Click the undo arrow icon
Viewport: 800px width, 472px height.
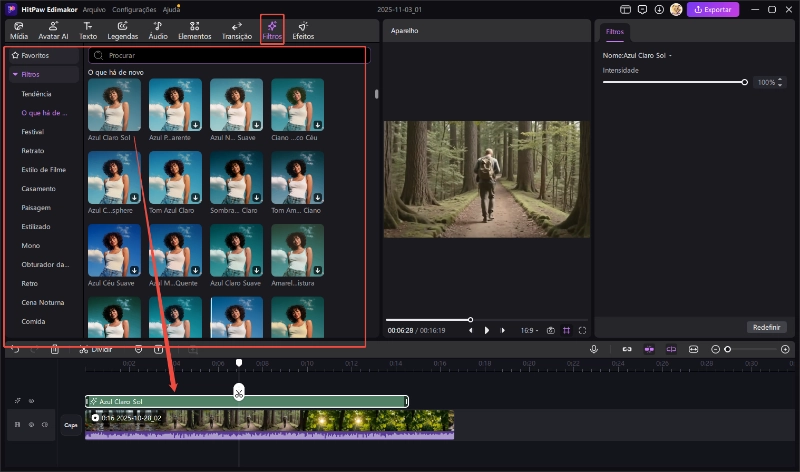(15, 350)
